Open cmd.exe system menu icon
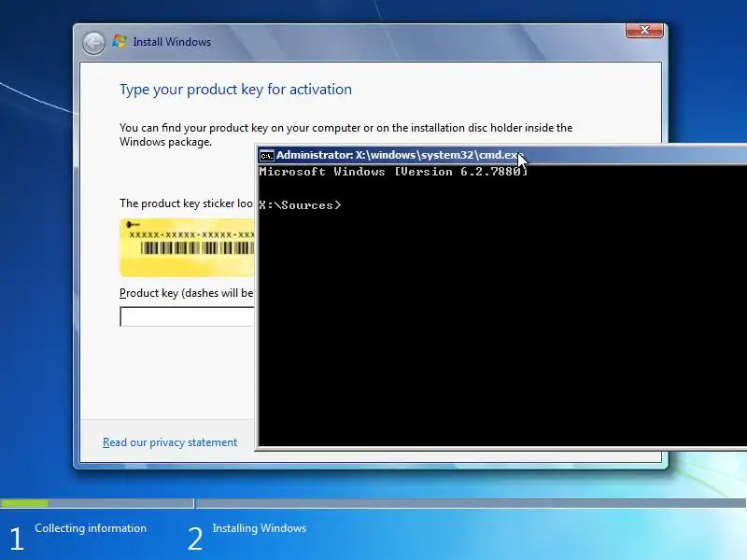 (x=266, y=155)
